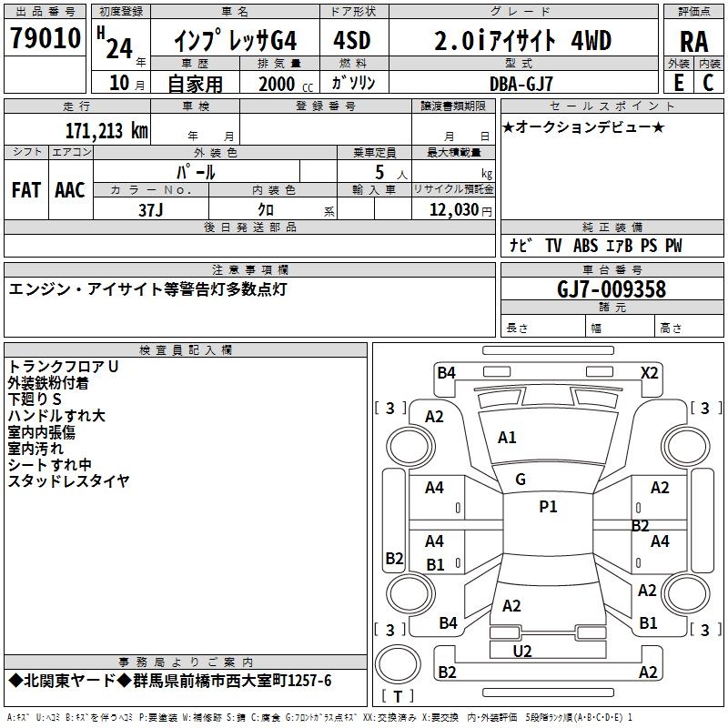
Task: Click recycle deposit 12,030円
Action: (460, 210)
